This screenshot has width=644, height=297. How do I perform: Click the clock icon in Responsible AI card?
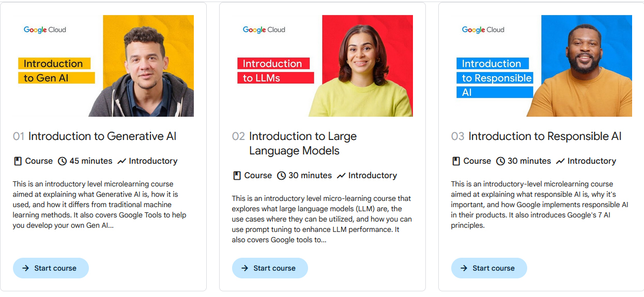click(x=500, y=161)
